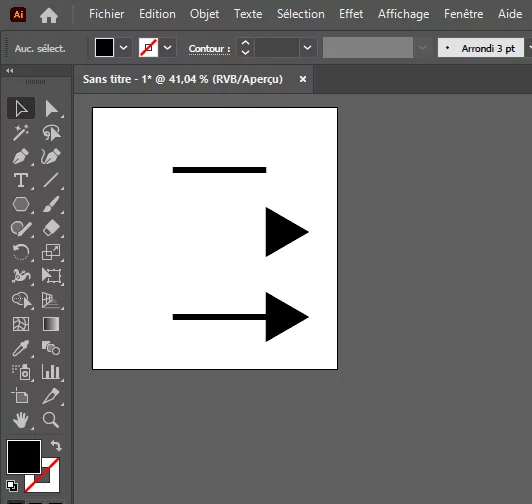Choose the Warp tool
This screenshot has width=532, height=504.
pos(21,276)
